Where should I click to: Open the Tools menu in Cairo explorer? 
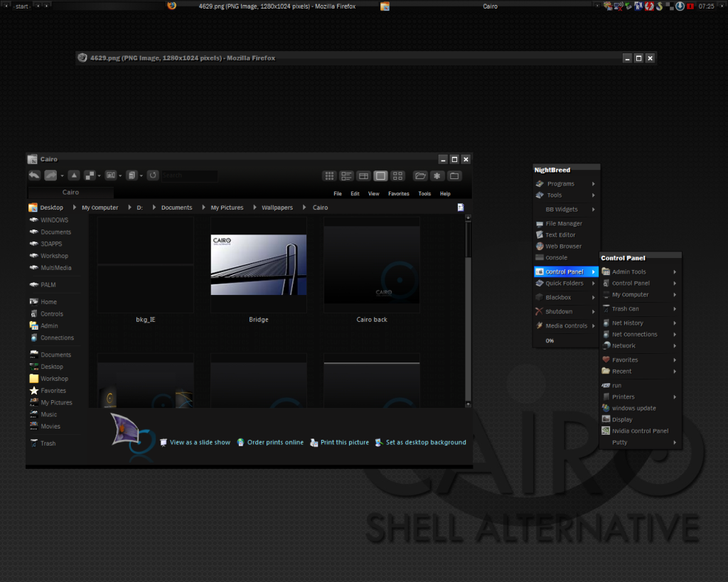[424, 193]
